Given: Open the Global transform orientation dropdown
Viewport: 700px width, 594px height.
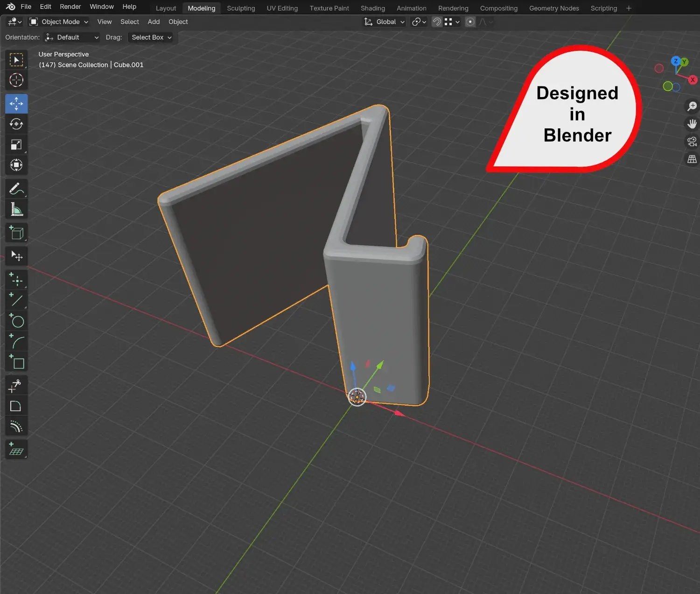Looking at the screenshot, I should pos(385,22).
